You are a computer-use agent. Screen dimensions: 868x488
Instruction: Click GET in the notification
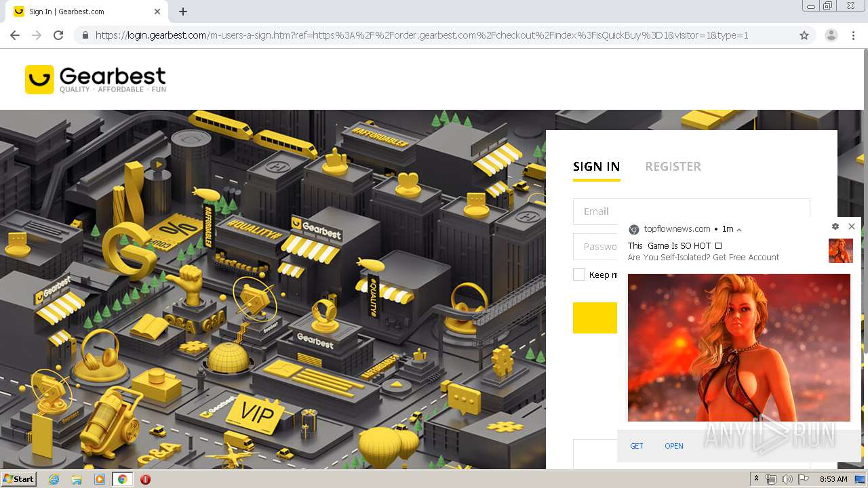pyautogui.click(x=637, y=446)
